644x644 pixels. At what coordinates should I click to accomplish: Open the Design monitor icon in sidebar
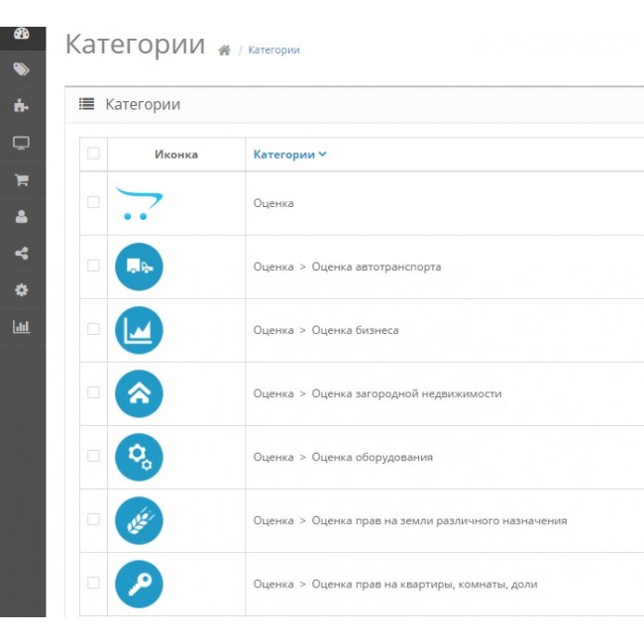21,143
